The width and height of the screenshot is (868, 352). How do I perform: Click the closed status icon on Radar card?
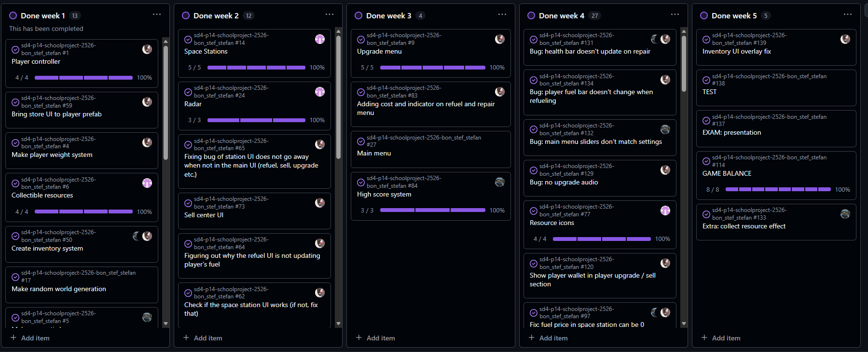click(x=188, y=92)
